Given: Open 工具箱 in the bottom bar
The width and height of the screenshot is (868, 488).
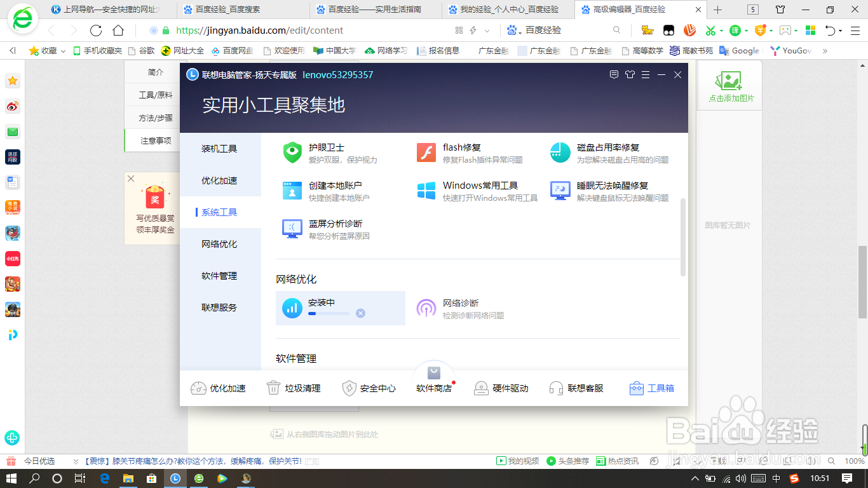Looking at the screenshot, I should [x=652, y=388].
